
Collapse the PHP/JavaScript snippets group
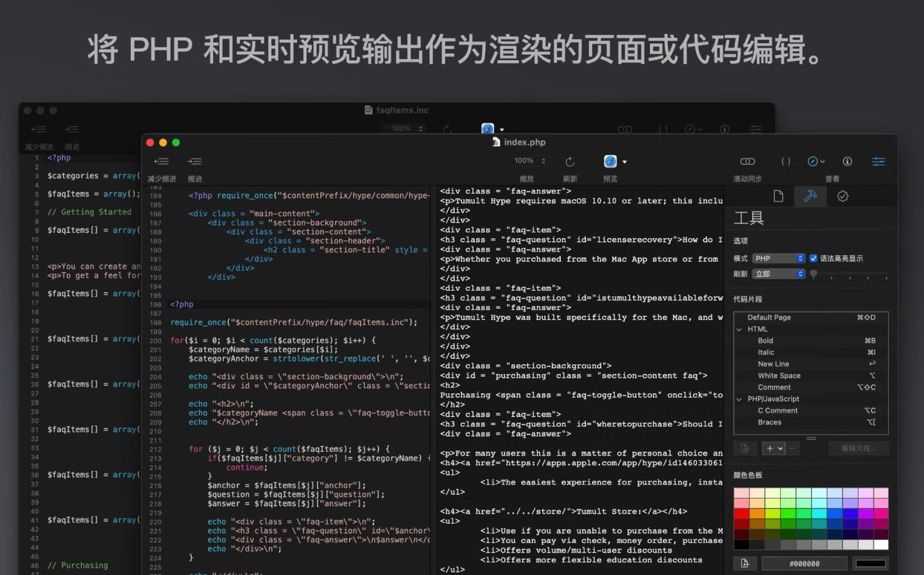coord(739,399)
